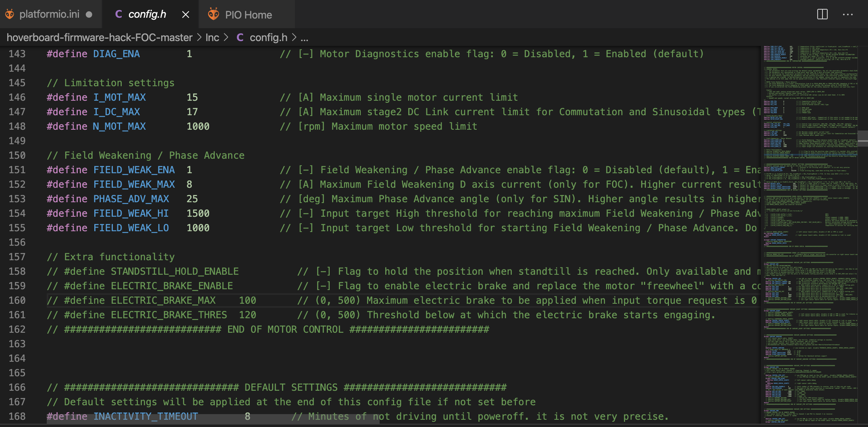Click line number 160 in the gutter

pyautogui.click(x=17, y=301)
